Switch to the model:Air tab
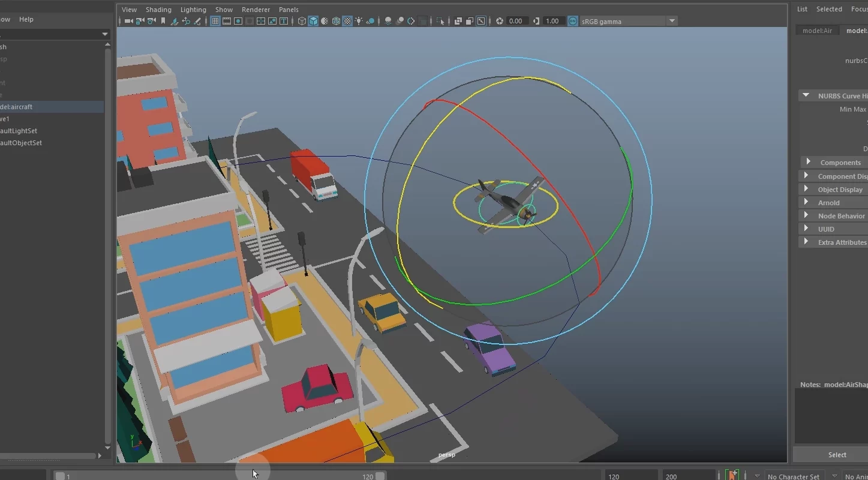The width and height of the screenshot is (868, 480). pos(817,31)
